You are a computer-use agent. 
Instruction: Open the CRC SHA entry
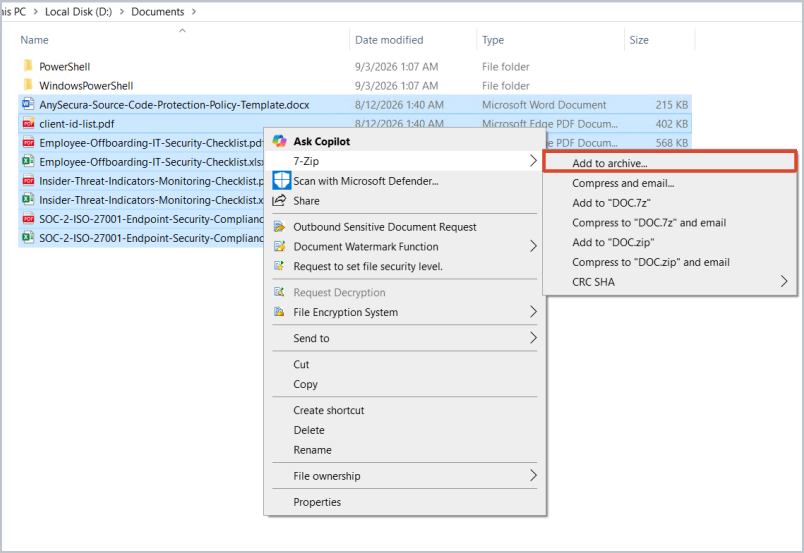coord(670,282)
